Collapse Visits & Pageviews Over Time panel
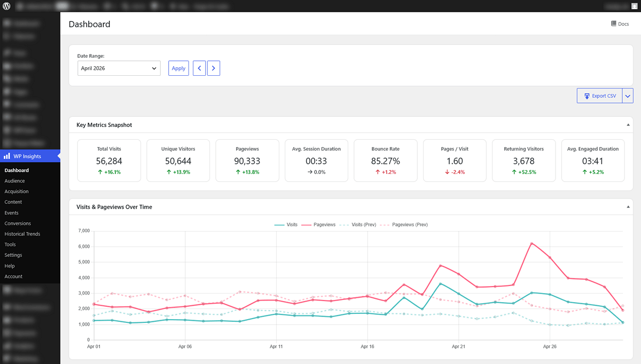The height and width of the screenshot is (364, 641). (628, 207)
